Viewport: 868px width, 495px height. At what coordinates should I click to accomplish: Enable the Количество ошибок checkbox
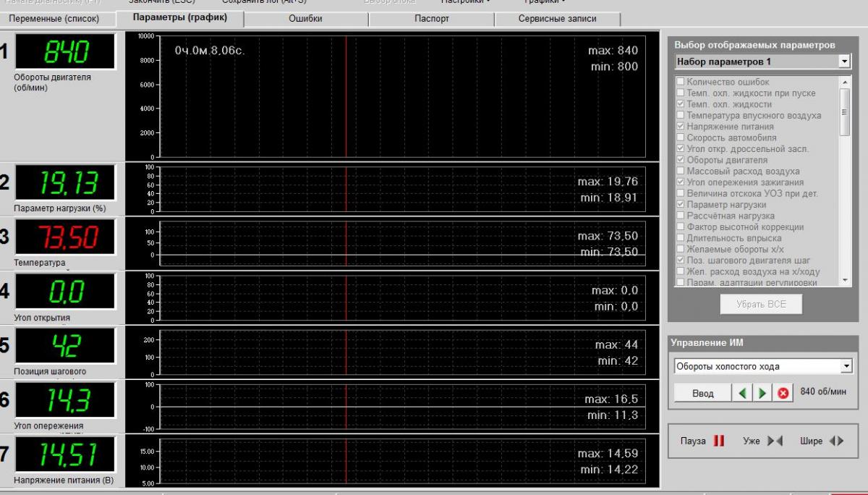point(680,82)
